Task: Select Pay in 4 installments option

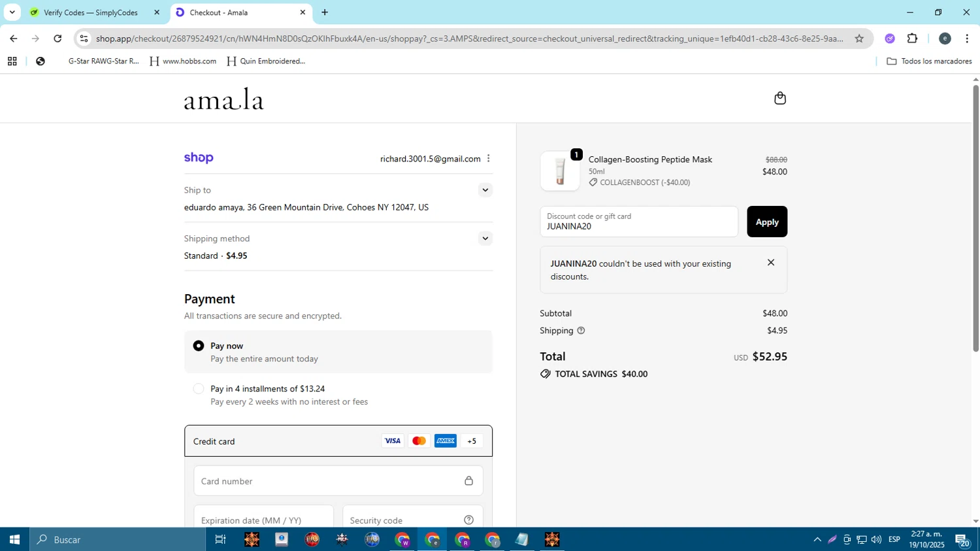Action: (x=199, y=389)
